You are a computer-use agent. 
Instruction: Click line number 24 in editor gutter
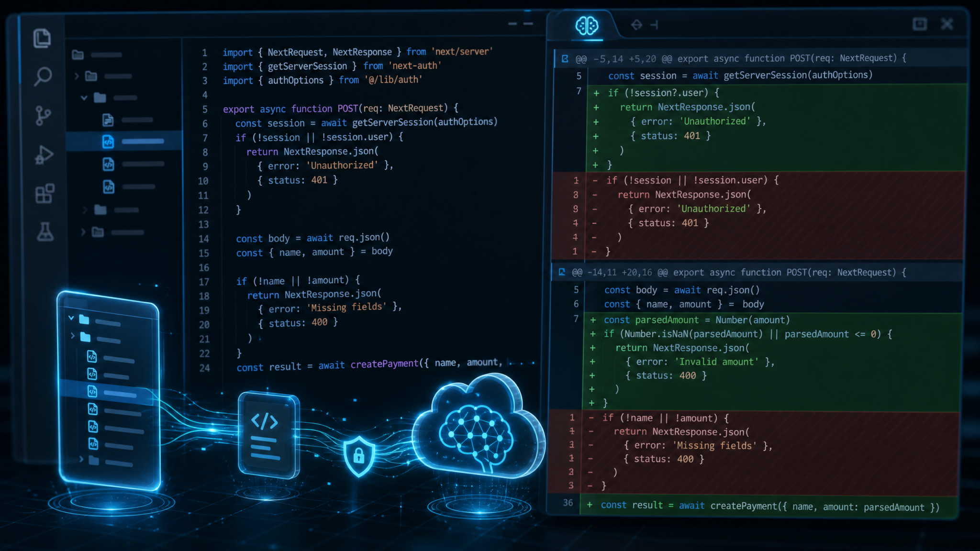click(x=204, y=368)
